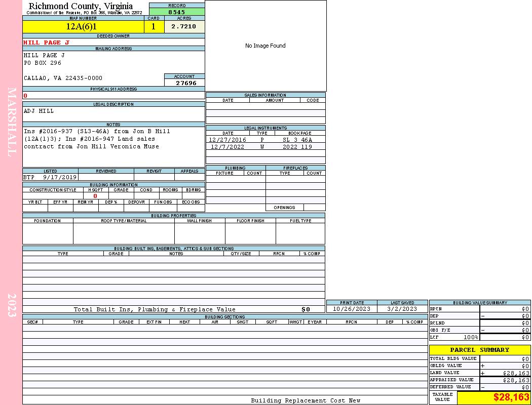
Task: Click the red taxable value amount
Action: (511, 397)
